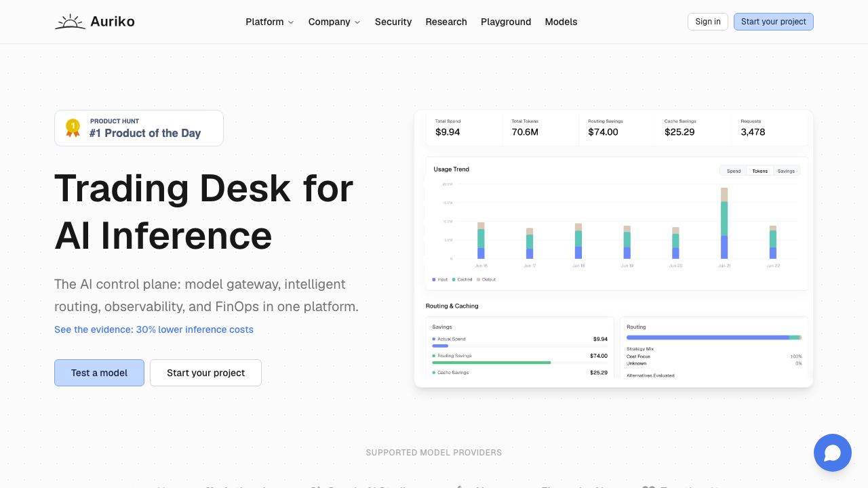The width and height of the screenshot is (868, 488).
Task: Click the Output legend entry
Action: (486, 279)
